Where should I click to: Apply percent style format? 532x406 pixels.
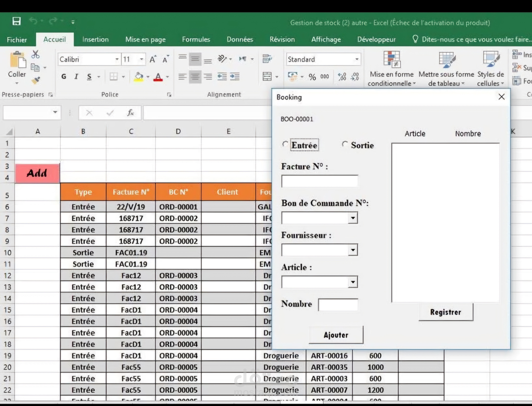coord(312,77)
